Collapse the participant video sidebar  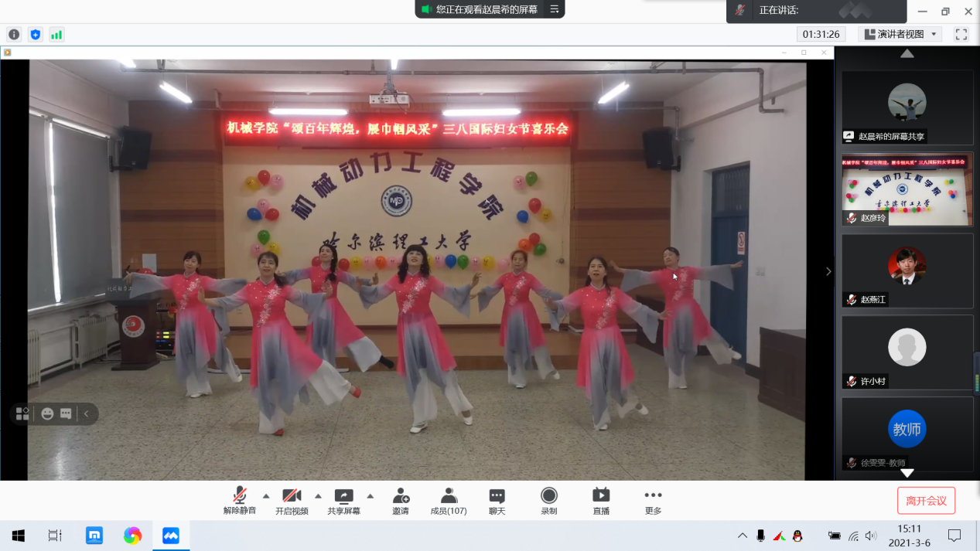[828, 271]
